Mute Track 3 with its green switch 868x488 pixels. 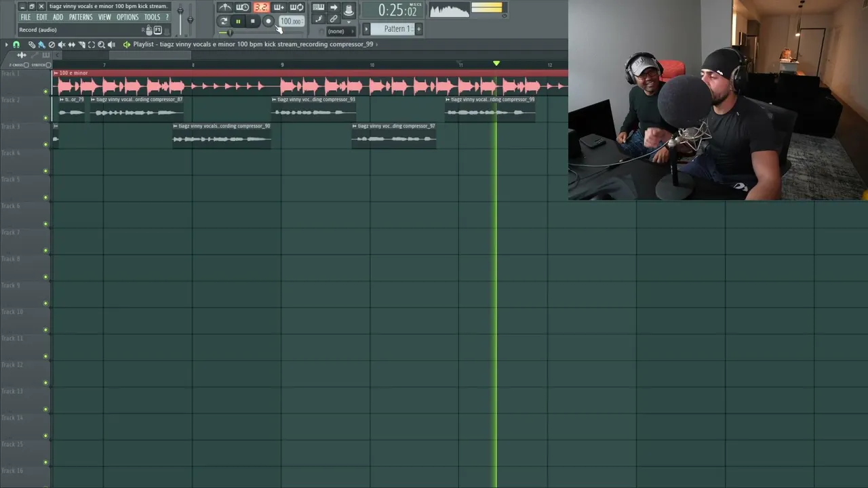coord(45,144)
